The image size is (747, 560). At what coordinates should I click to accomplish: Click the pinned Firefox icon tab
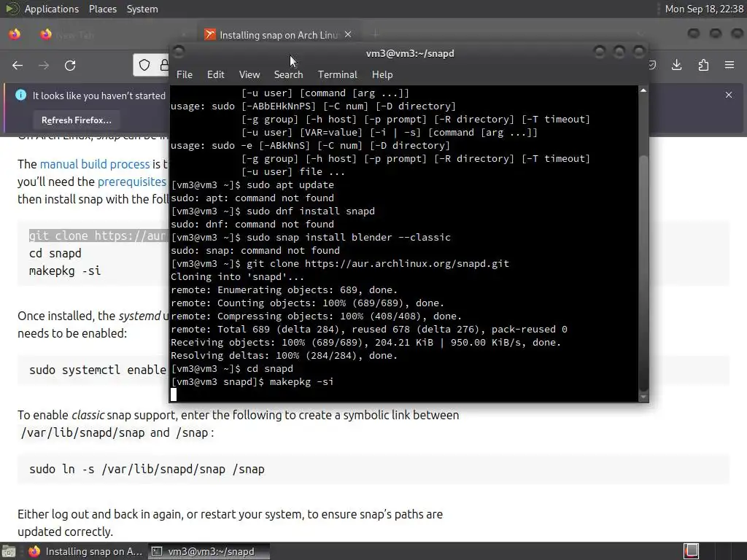(x=15, y=34)
